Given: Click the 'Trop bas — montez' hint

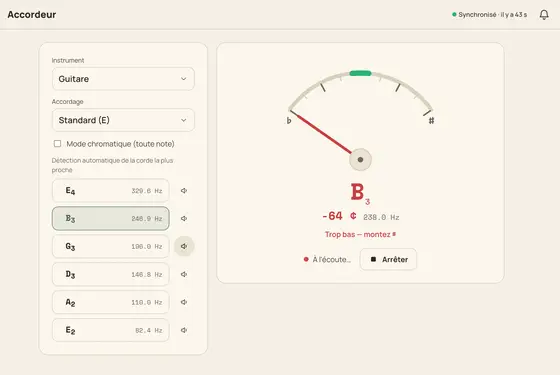Looking at the screenshot, I should (x=360, y=235).
